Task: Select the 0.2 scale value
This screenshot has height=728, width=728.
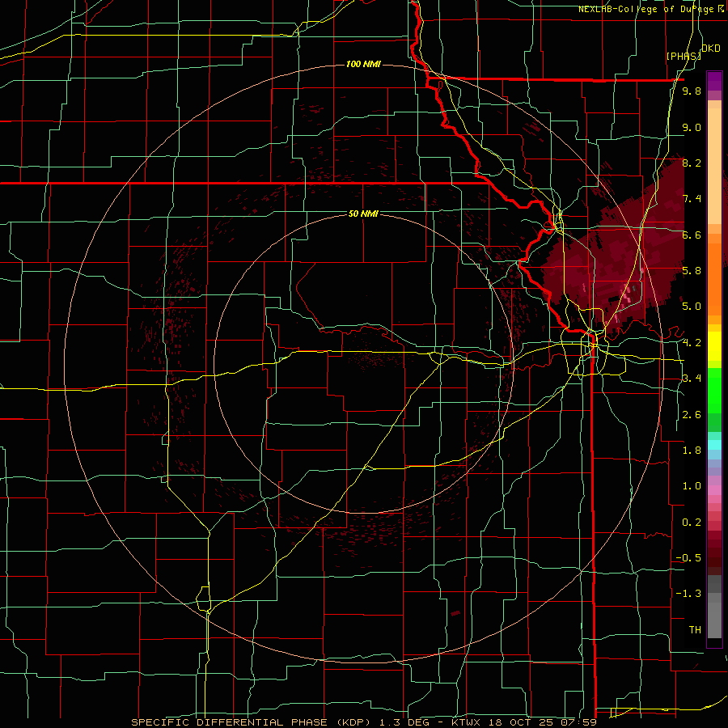Action: pos(692,523)
